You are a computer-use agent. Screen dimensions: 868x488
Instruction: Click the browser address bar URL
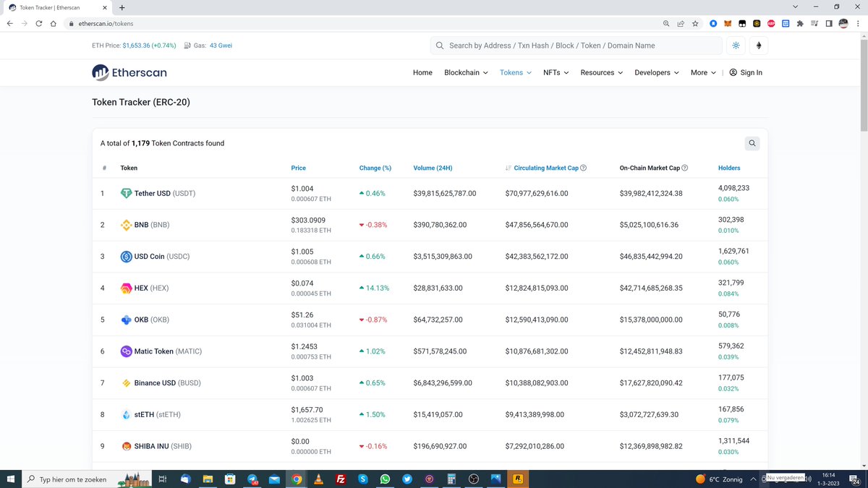[x=106, y=23]
